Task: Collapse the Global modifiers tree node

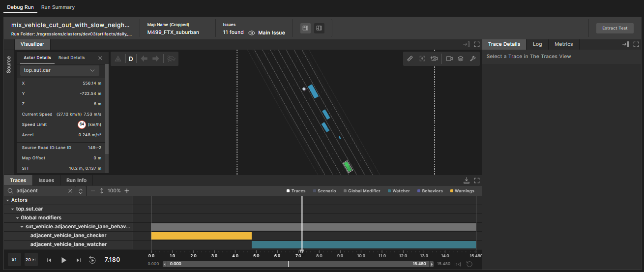Action: [17, 218]
